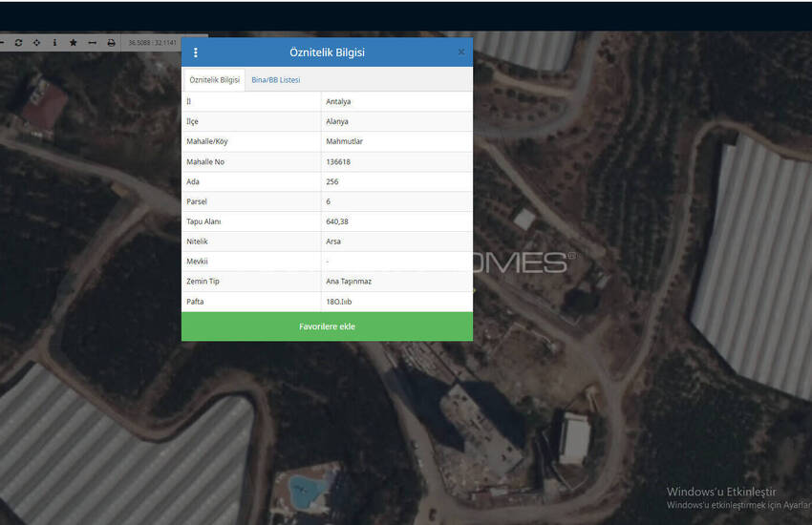Click the swimming pool on the map
812x525 pixels.
(308, 491)
